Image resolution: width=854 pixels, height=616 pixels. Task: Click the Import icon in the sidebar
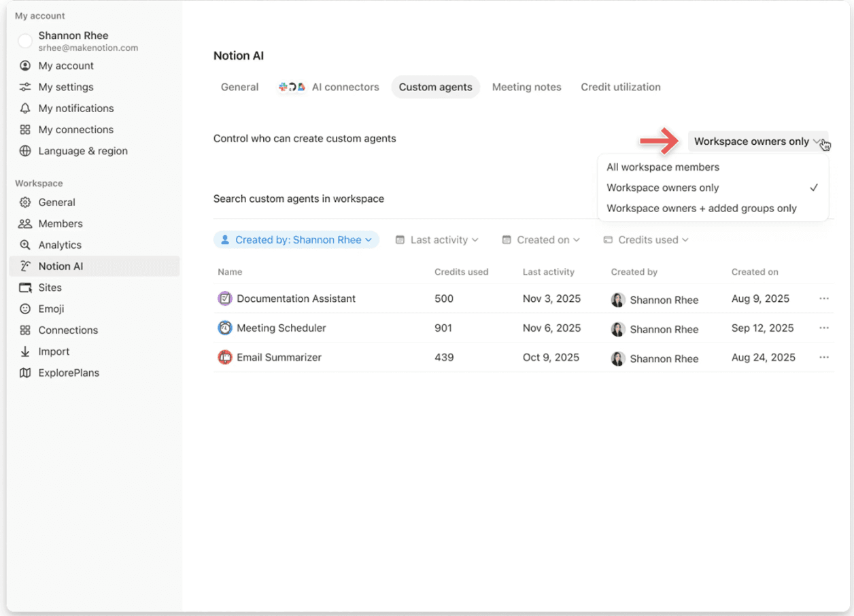tap(24, 352)
